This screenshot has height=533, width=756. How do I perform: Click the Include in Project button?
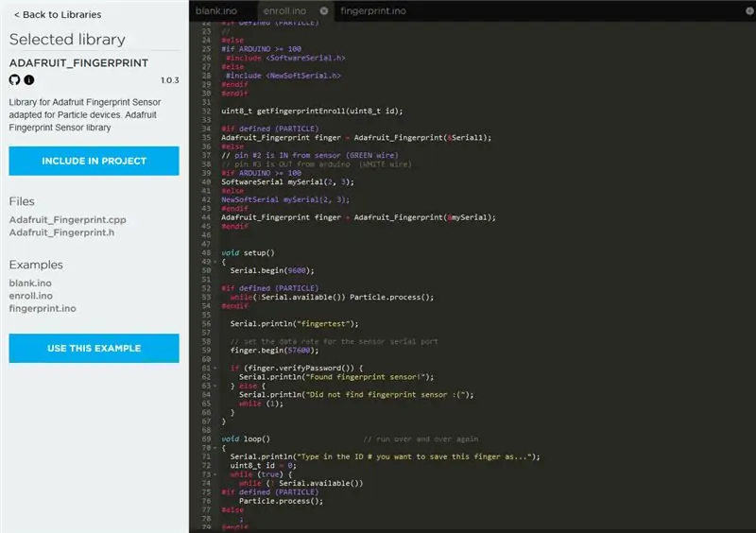tap(94, 161)
